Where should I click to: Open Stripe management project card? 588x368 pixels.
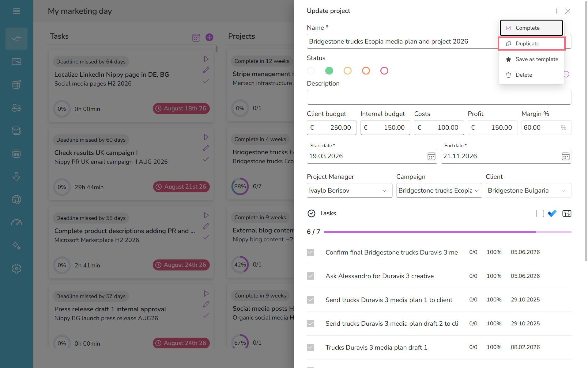coord(261,86)
